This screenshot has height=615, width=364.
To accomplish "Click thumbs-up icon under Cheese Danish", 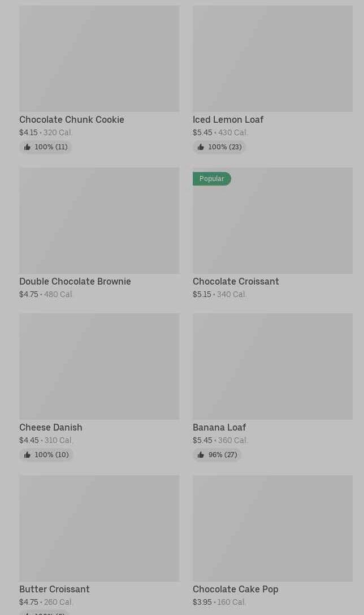I will (x=27, y=455).
